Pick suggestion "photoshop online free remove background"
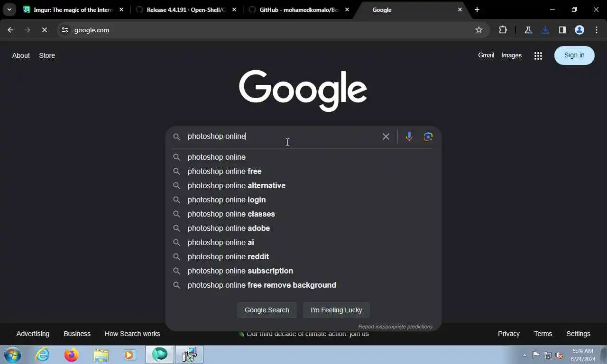This screenshot has height=364, width=607. coord(303,285)
